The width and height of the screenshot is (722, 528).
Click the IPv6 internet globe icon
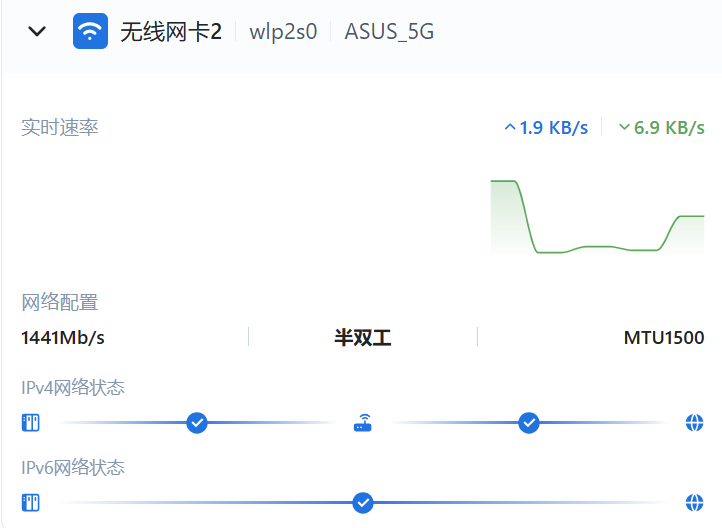695,502
